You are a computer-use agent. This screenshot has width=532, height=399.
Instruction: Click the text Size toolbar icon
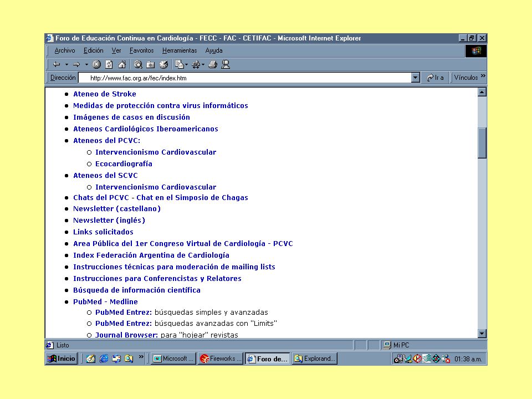click(196, 64)
